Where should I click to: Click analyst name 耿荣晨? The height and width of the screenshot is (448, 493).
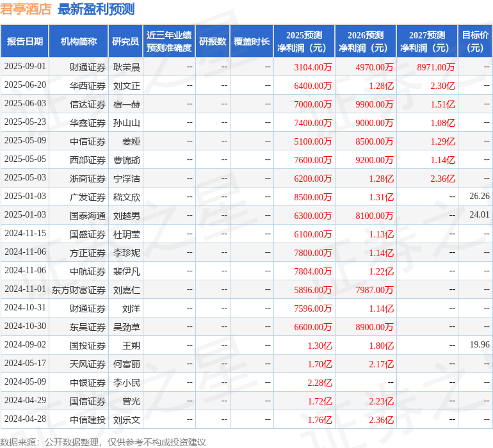(x=127, y=67)
